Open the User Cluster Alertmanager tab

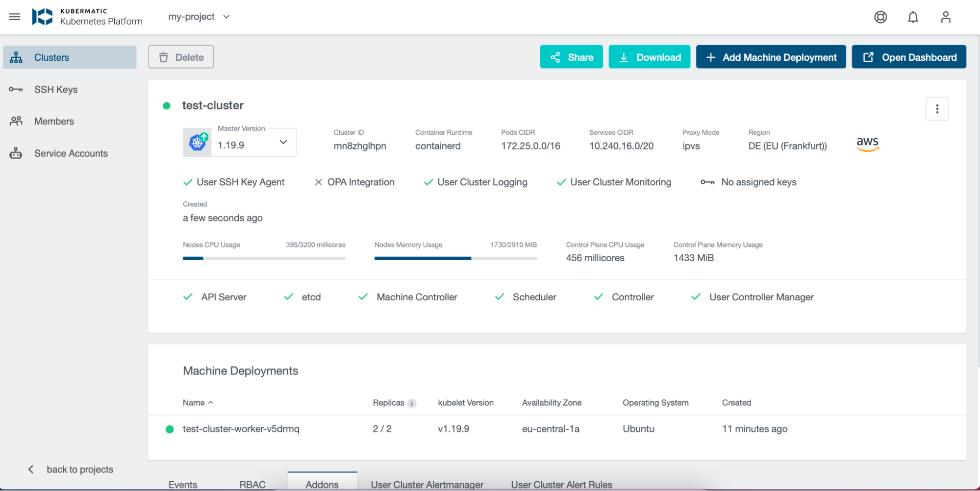[x=427, y=484]
